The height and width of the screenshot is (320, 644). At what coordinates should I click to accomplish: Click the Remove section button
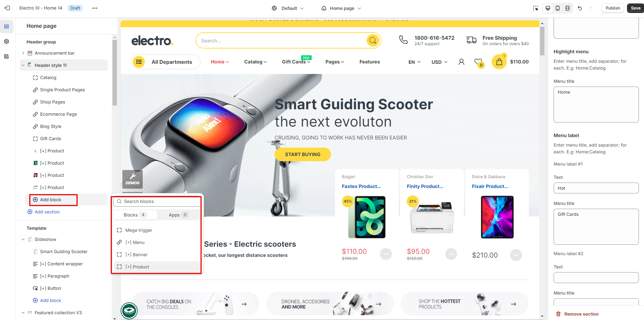[577, 314]
